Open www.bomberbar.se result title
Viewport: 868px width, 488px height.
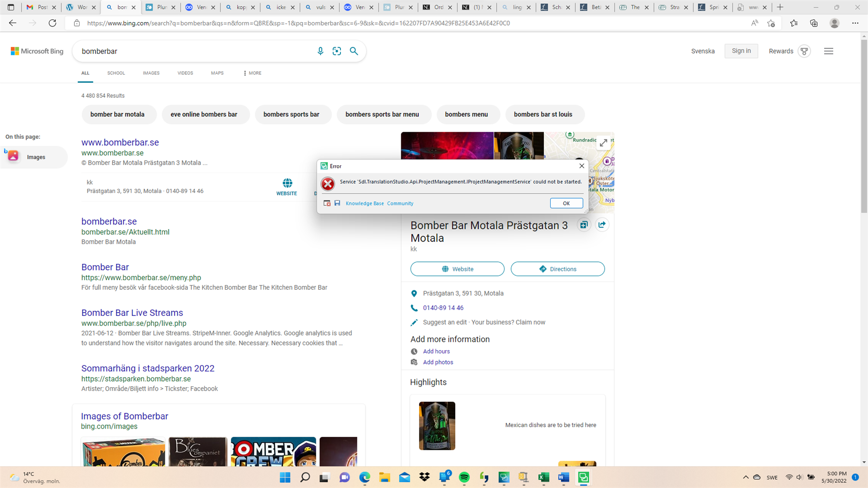(x=120, y=142)
